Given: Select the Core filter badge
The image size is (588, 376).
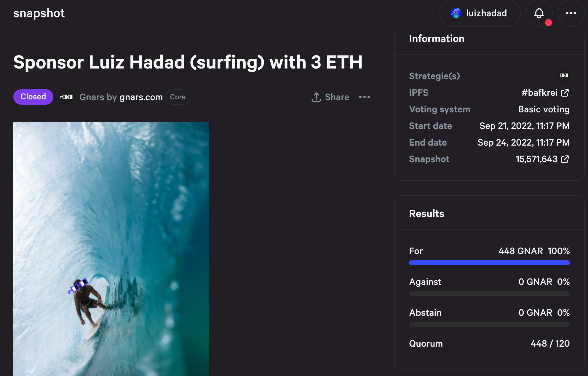Looking at the screenshot, I should coord(178,97).
